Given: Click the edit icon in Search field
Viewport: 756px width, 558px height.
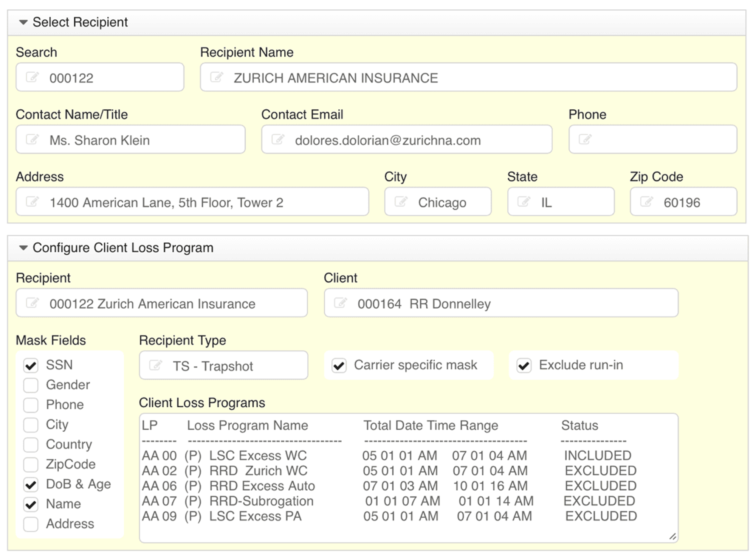Looking at the screenshot, I should point(32,77).
